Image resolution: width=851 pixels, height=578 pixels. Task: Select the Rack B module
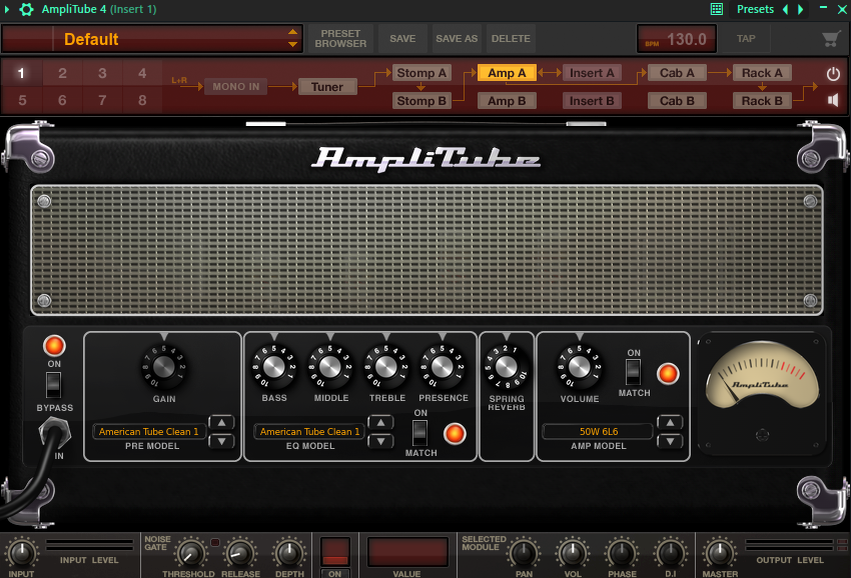(762, 100)
